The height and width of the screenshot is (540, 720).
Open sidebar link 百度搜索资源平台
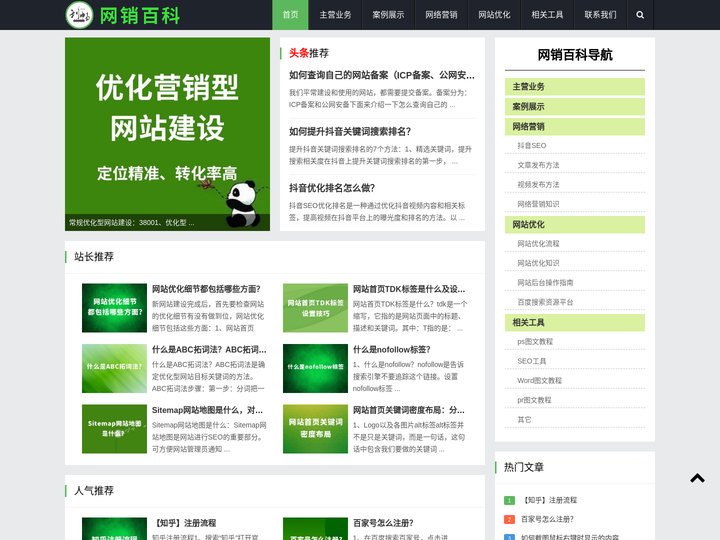pos(545,302)
